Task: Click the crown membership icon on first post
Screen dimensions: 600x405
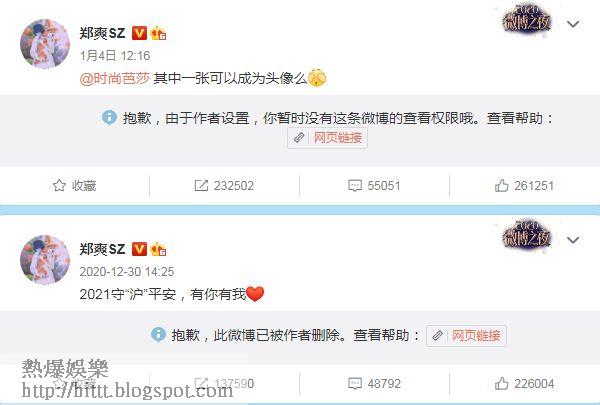Action: click(x=158, y=34)
